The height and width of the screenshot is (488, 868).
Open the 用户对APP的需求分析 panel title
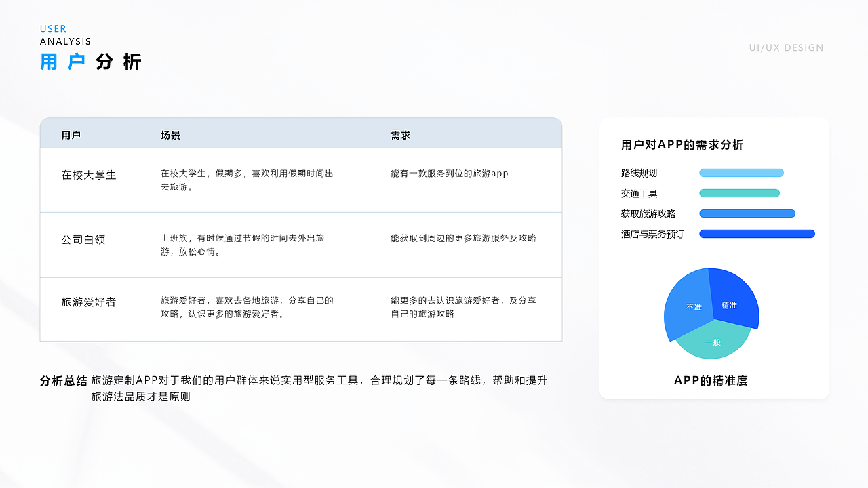(683, 144)
